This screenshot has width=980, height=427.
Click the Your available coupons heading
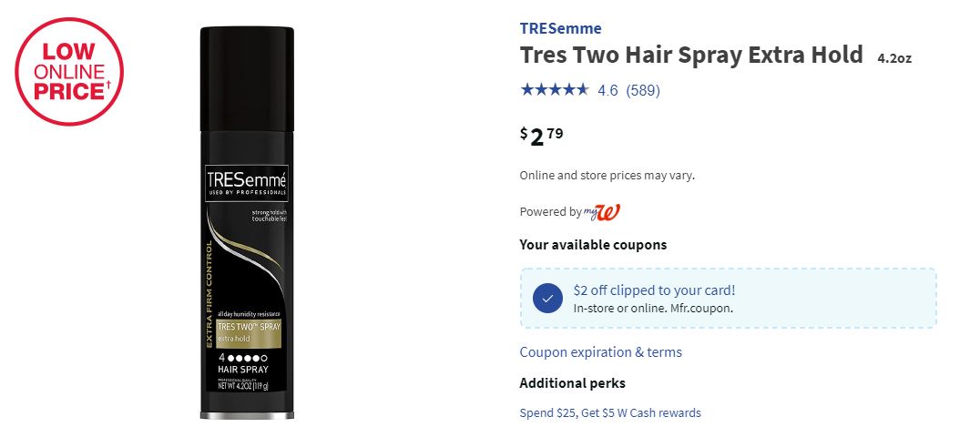coord(593,245)
